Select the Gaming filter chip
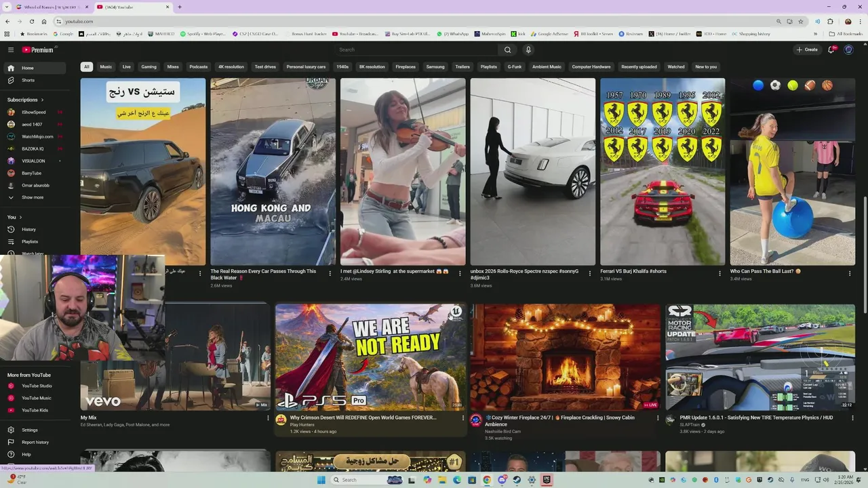This screenshot has width=868, height=488. click(149, 66)
